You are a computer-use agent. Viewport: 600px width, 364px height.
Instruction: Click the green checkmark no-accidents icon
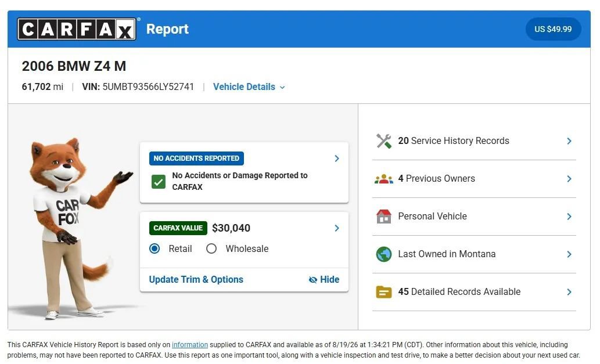[159, 182]
